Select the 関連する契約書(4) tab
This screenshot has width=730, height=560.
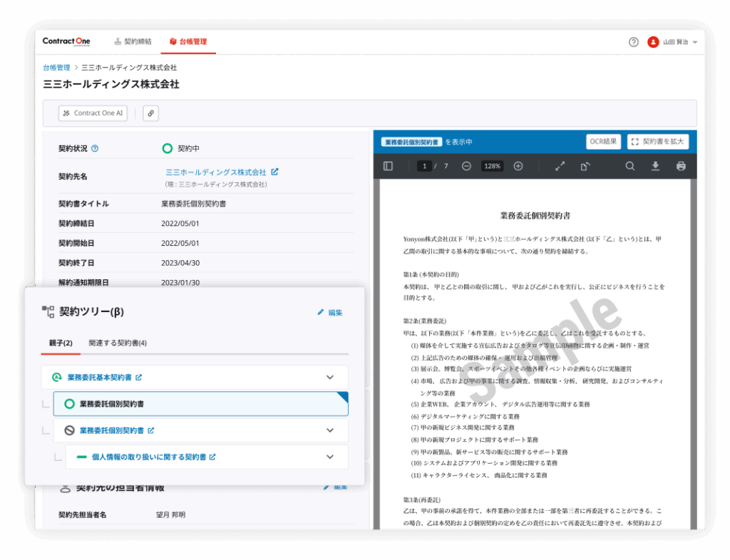click(x=118, y=343)
